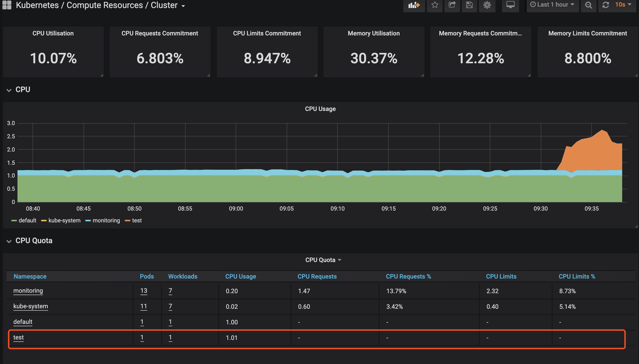This screenshot has width=639, height=364.
Task: Add a new panel to dashboard
Action: (x=414, y=5)
